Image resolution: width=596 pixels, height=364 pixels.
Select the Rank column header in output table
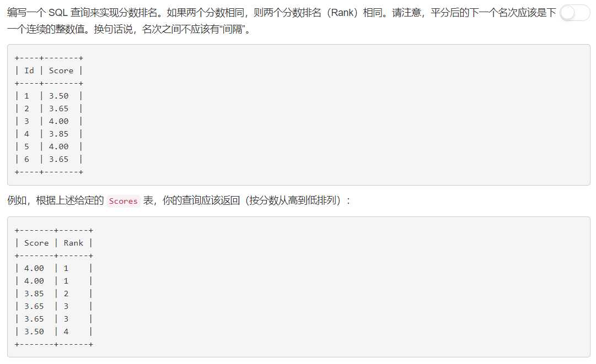tap(73, 243)
